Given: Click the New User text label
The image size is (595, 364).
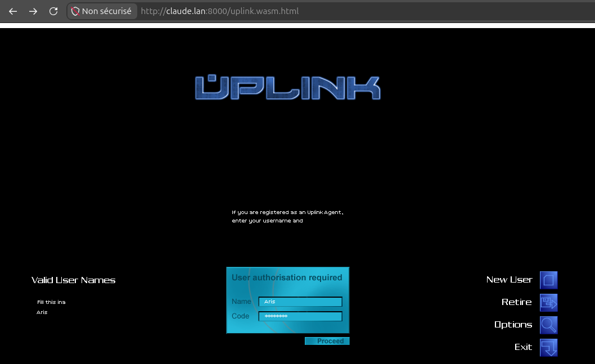Looking at the screenshot, I should click(510, 280).
